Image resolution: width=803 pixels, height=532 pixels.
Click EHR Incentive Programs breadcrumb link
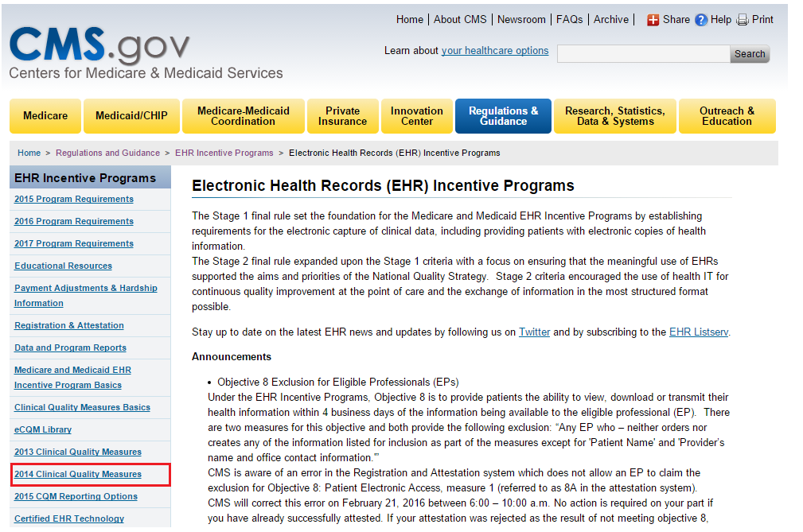224,153
